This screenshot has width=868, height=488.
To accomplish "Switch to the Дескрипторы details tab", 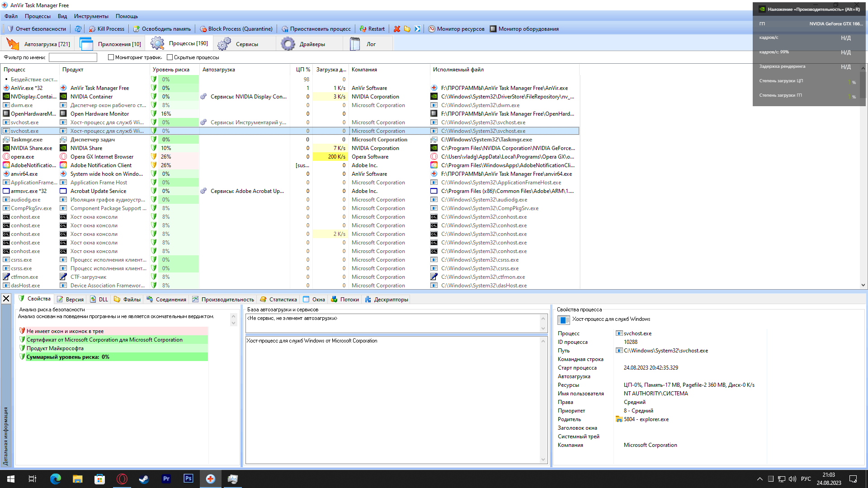I will [387, 300].
